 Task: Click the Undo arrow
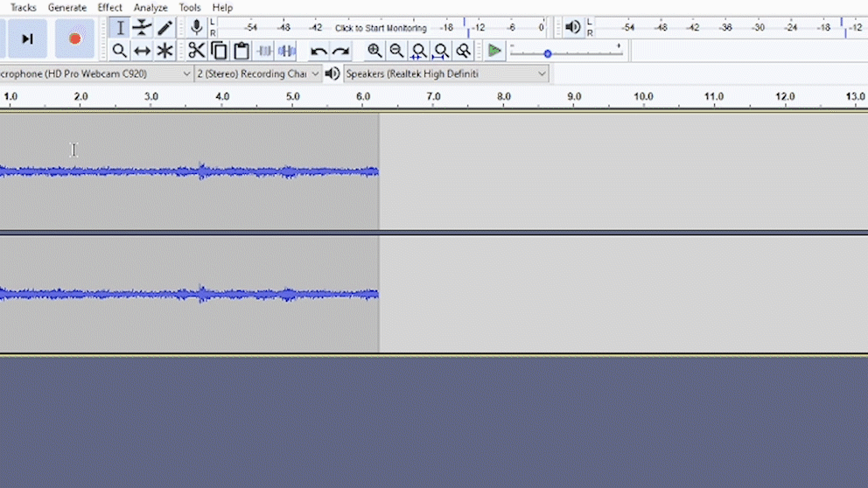point(318,52)
